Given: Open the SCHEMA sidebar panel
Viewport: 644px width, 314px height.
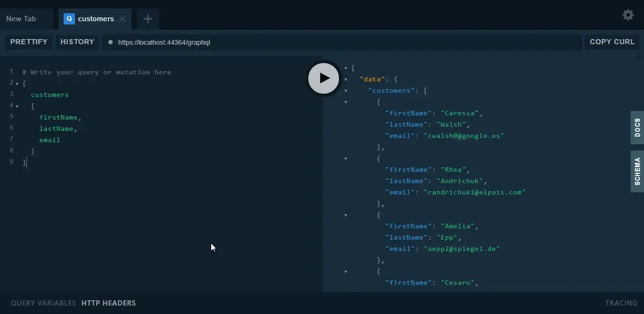Looking at the screenshot, I should tap(637, 171).
